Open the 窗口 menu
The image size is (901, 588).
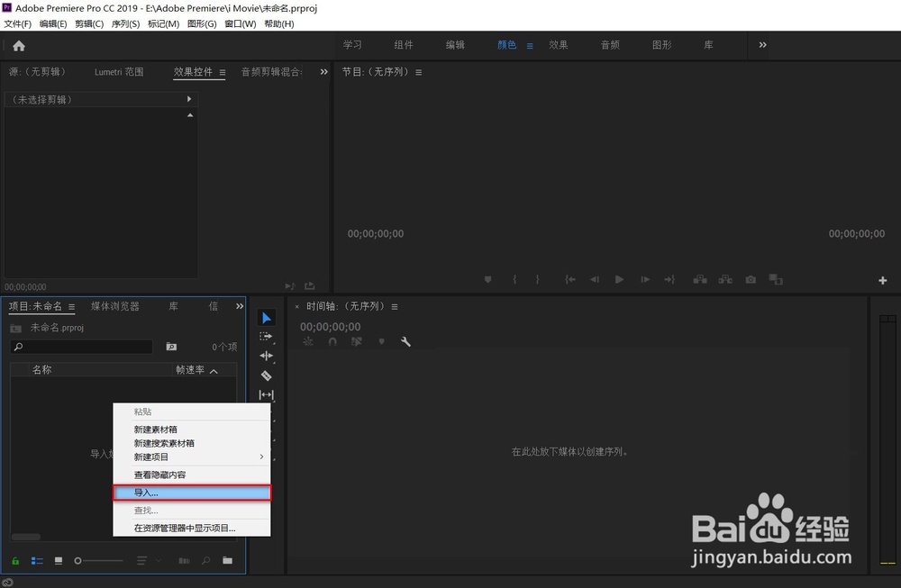point(239,23)
